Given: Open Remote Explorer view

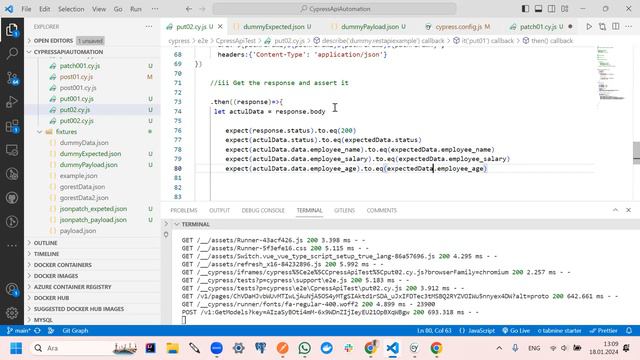Looking at the screenshot, I should click(x=12, y=150).
